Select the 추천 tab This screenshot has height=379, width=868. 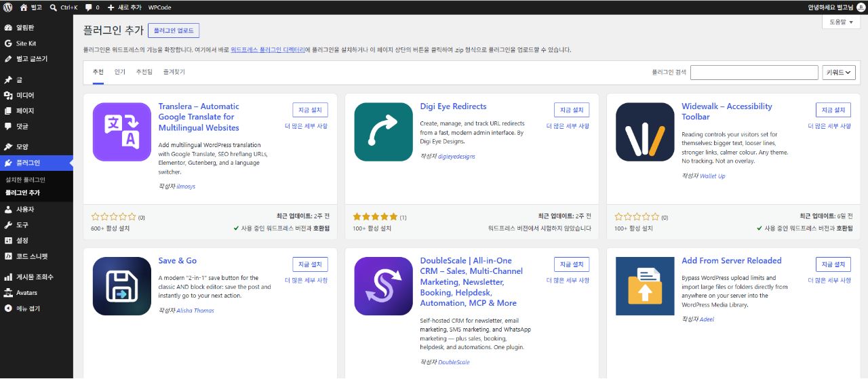(x=98, y=72)
